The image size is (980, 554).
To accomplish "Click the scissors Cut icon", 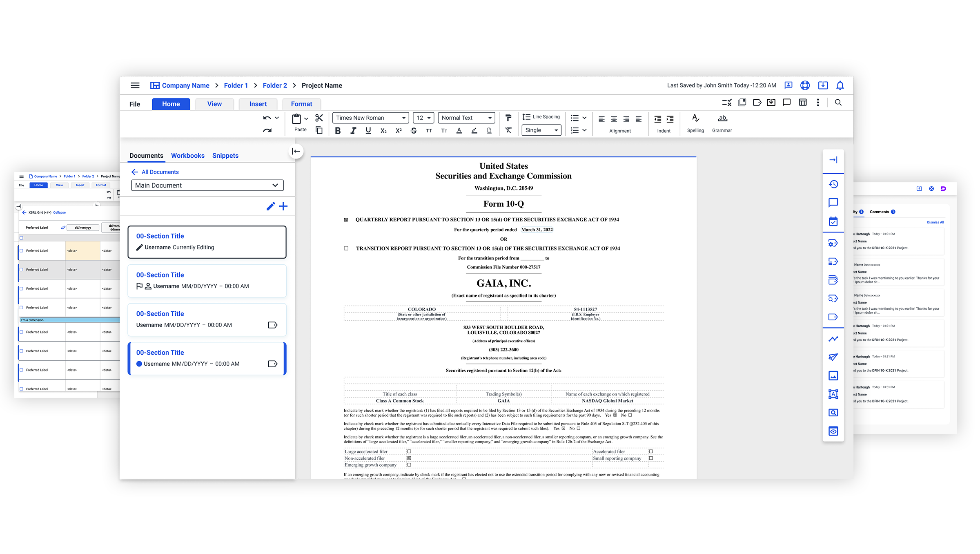I will coord(319,118).
